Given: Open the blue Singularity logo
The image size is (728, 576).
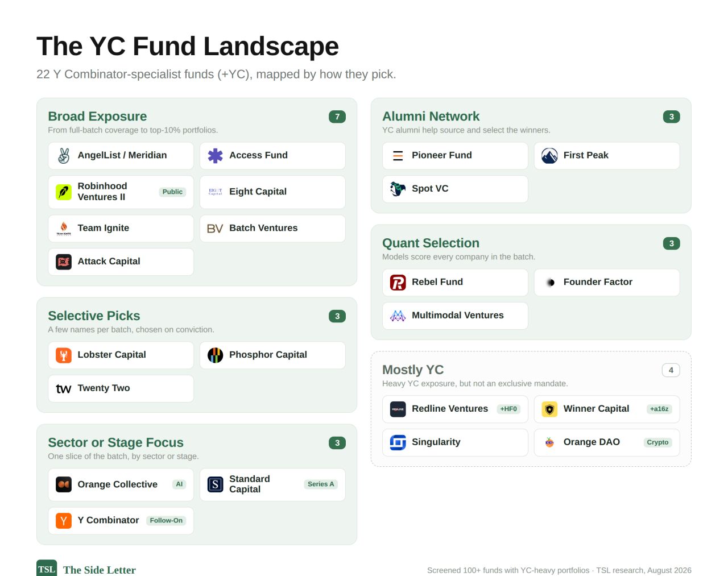Looking at the screenshot, I should coord(398,443).
